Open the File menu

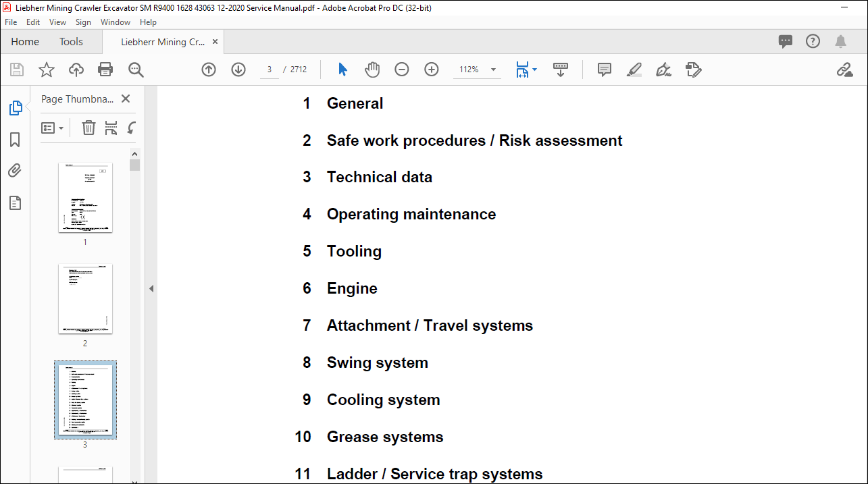tap(11, 22)
